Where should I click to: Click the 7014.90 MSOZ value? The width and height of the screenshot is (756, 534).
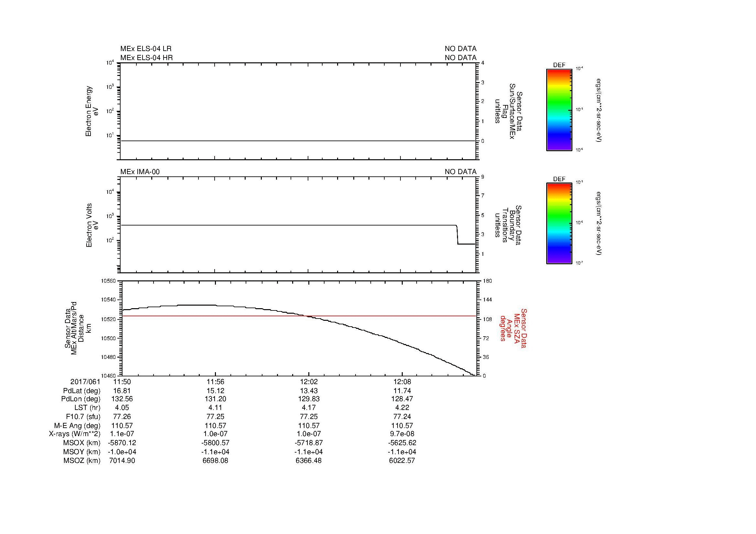coord(122,461)
